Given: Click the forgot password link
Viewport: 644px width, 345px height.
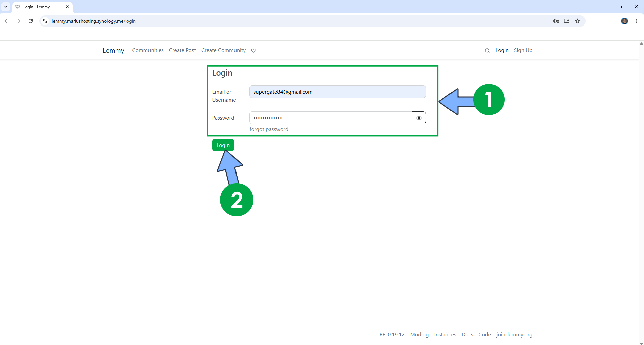Looking at the screenshot, I should pyautogui.click(x=269, y=129).
